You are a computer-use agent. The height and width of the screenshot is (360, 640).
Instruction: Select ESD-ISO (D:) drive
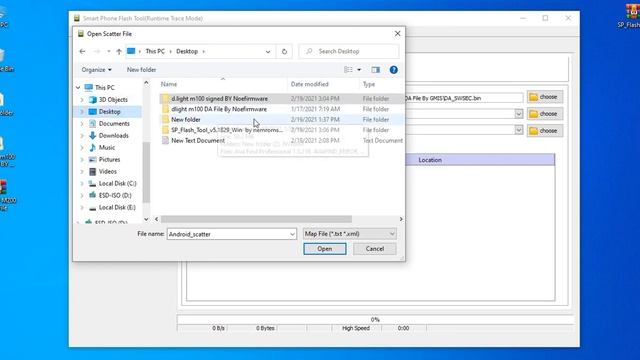[x=115, y=196]
